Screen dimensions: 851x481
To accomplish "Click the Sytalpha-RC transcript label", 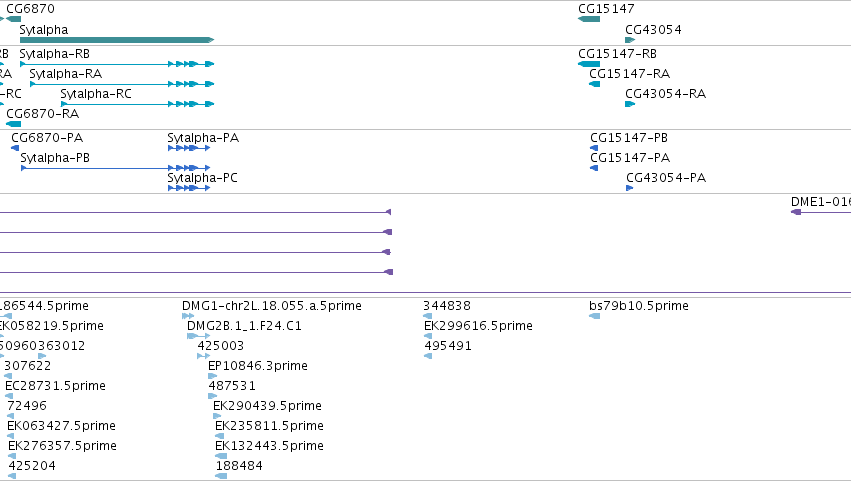I will (96, 94).
